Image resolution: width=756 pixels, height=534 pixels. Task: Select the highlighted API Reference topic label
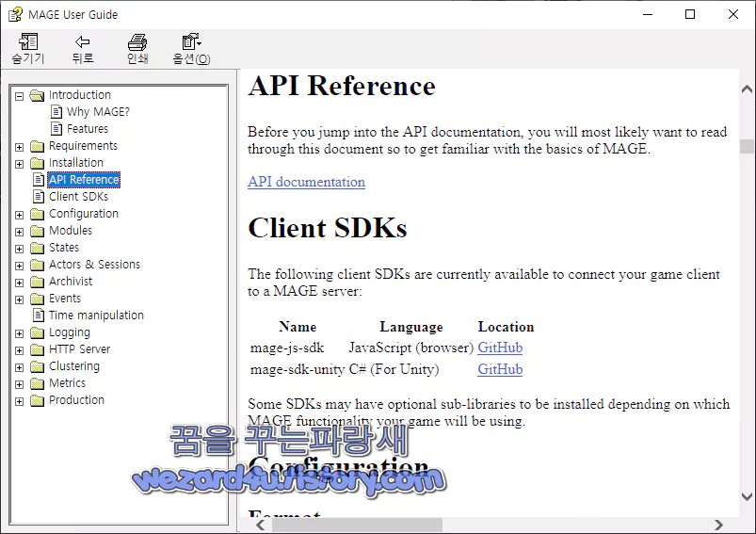84,180
